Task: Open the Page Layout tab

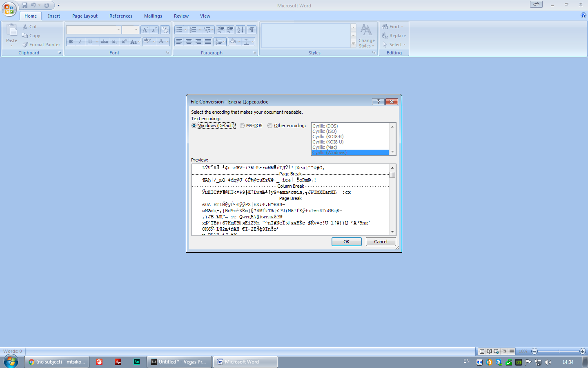Action: tap(85, 16)
